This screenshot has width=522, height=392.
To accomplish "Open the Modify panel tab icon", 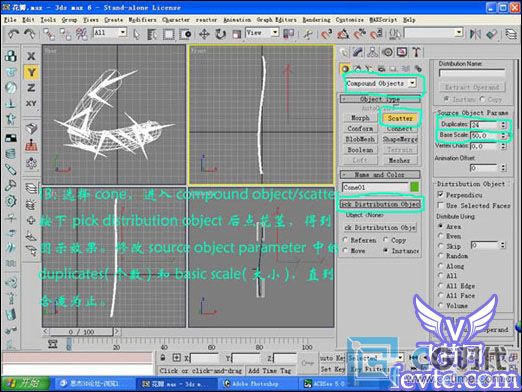I will (x=358, y=52).
